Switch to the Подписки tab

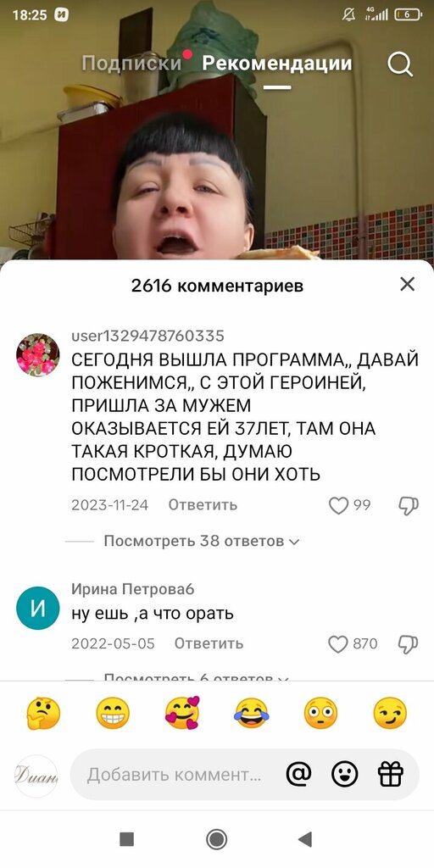point(131,63)
